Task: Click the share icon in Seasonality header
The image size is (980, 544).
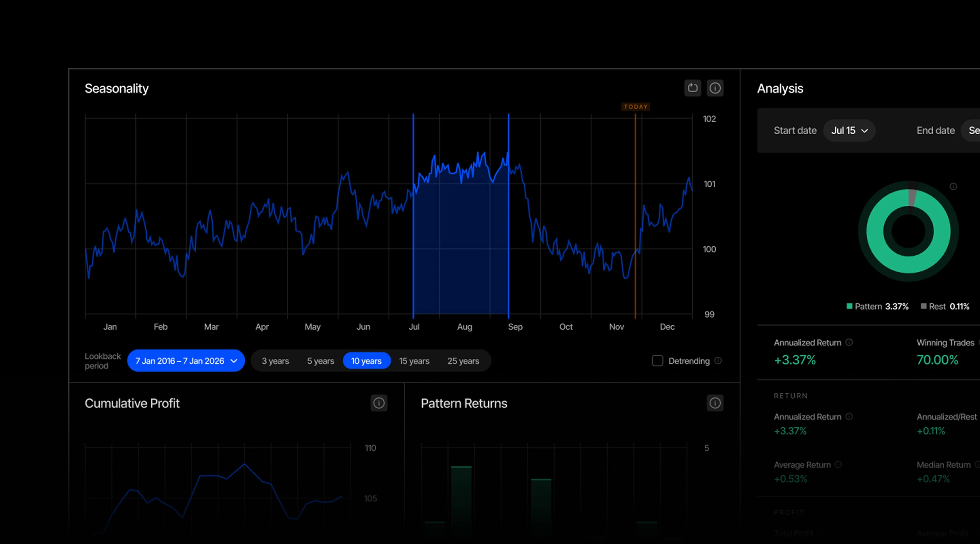Action: pyautogui.click(x=692, y=88)
